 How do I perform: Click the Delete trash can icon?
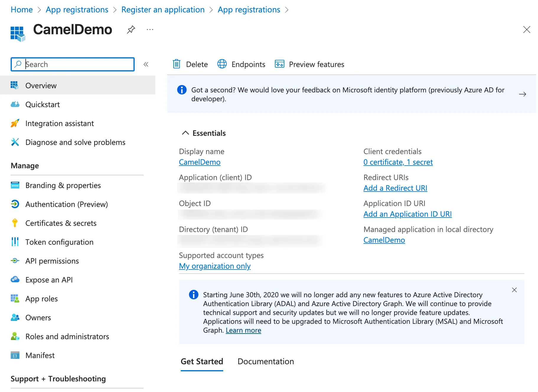tap(177, 64)
